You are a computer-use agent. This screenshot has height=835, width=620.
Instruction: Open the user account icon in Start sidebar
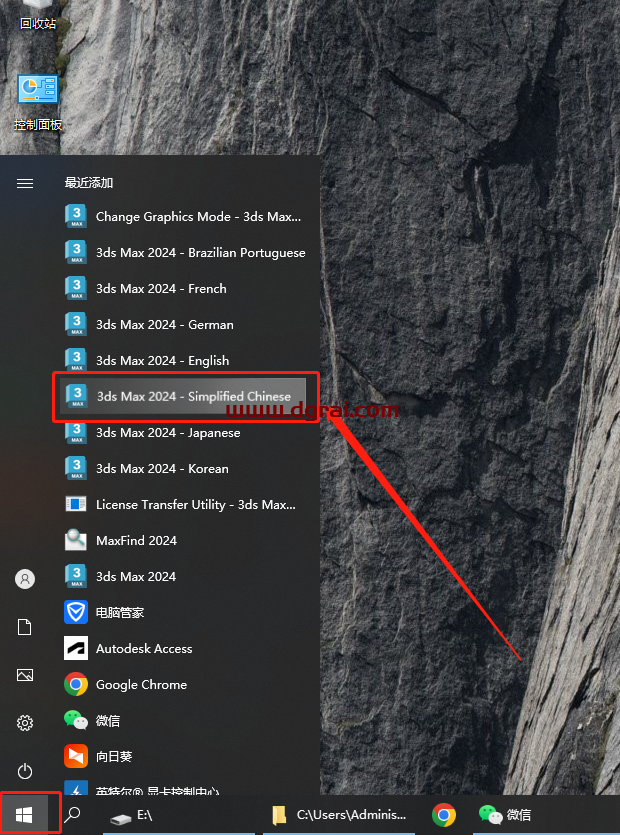25,579
